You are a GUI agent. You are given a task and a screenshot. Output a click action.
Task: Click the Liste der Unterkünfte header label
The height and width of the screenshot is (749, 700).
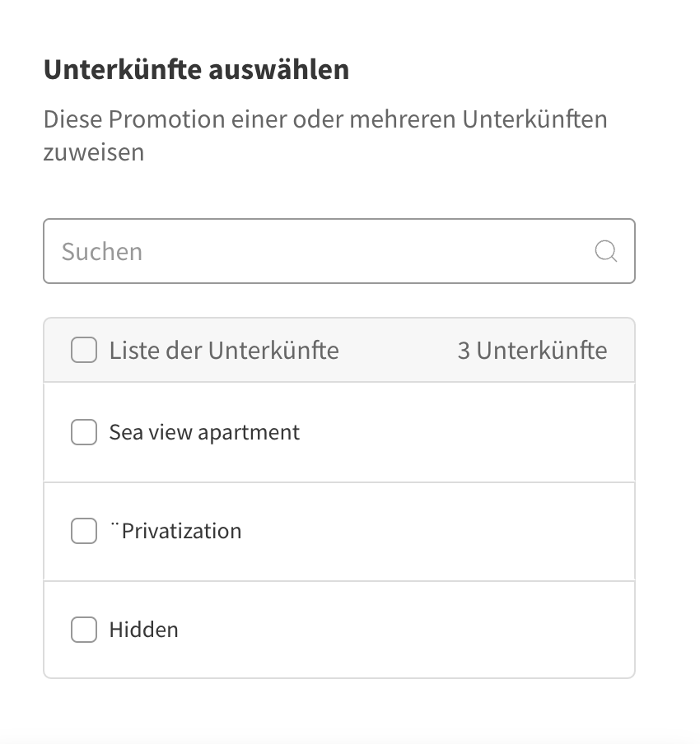[x=224, y=351]
